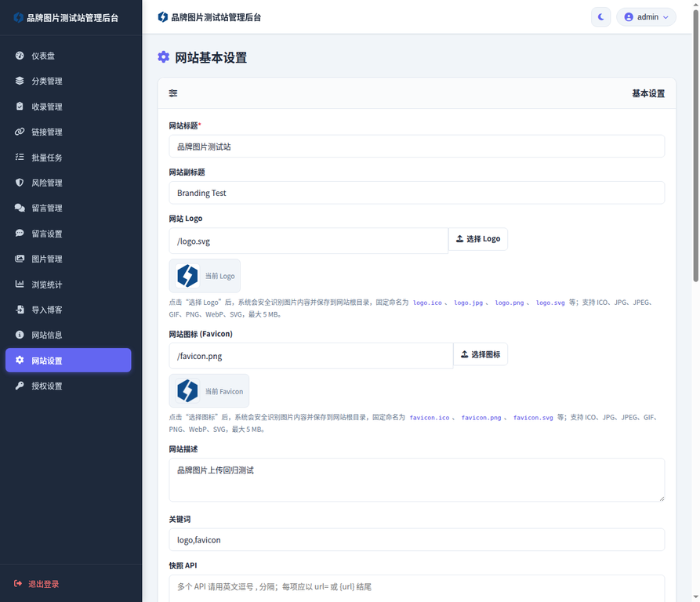The image size is (700, 602).
Task: Select 批量任务 in the sidebar
Action: click(68, 158)
